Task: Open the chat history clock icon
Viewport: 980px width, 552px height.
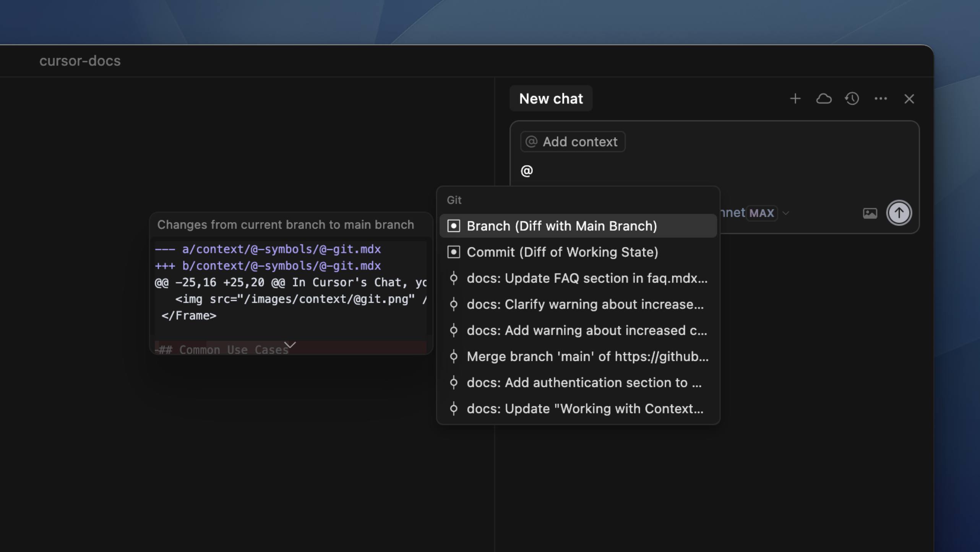Action: click(x=852, y=99)
